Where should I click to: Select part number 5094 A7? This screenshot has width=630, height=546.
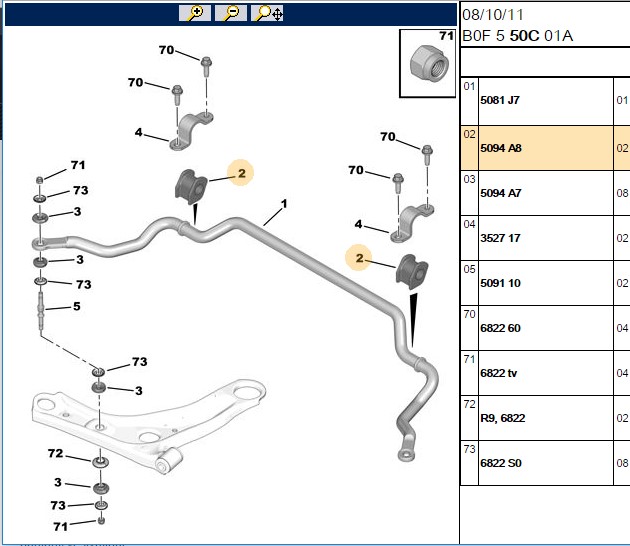click(501, 193)
